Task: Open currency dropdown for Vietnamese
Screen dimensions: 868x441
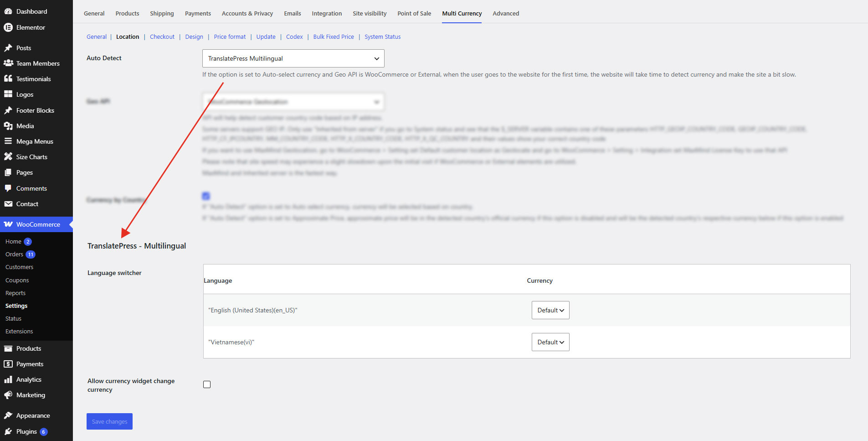Action: pos(550,342)
